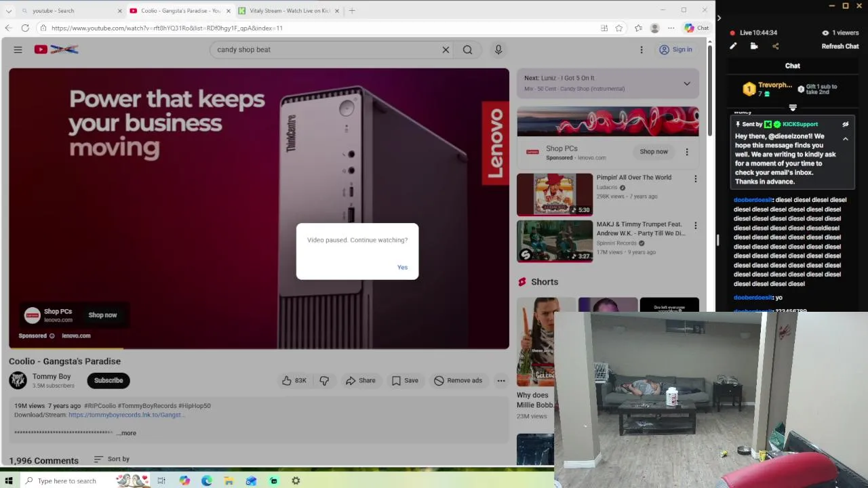Open a new browser tab
Image resolution: width=868 pixels, height=488 pixels.
pos(352,11)
